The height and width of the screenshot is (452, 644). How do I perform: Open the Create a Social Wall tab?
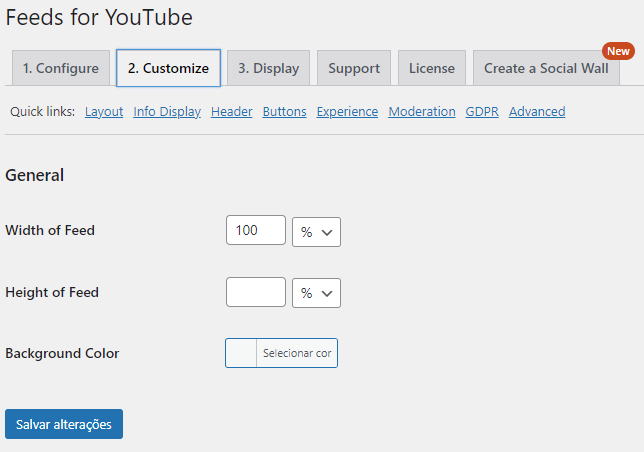[x=546, y=68]
